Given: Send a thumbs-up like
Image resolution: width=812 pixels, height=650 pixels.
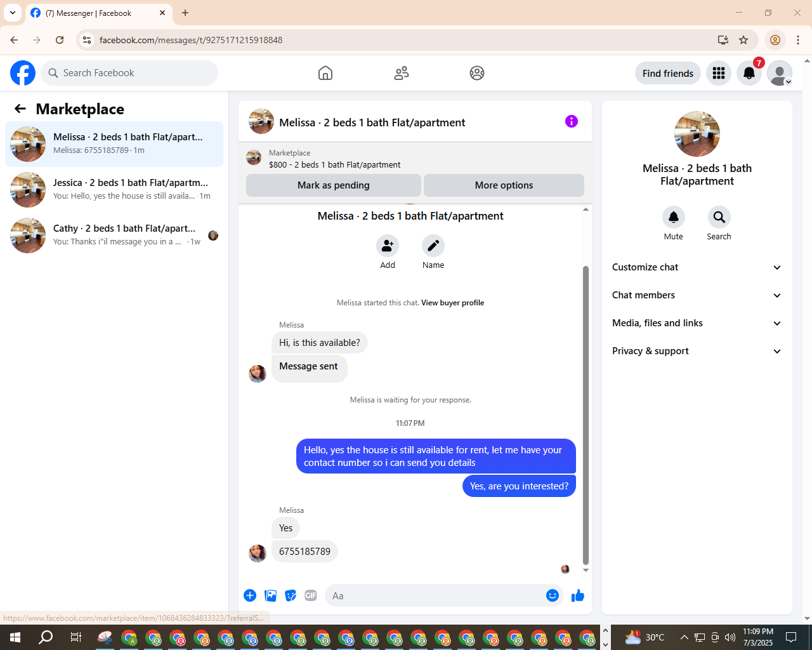Looking at the screenshot, I should pos(578,595).
